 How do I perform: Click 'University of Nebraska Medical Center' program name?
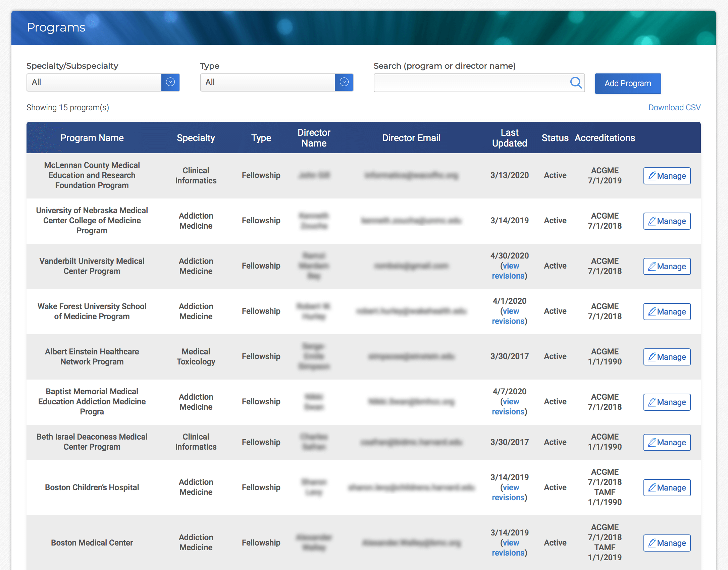point(92,220)
